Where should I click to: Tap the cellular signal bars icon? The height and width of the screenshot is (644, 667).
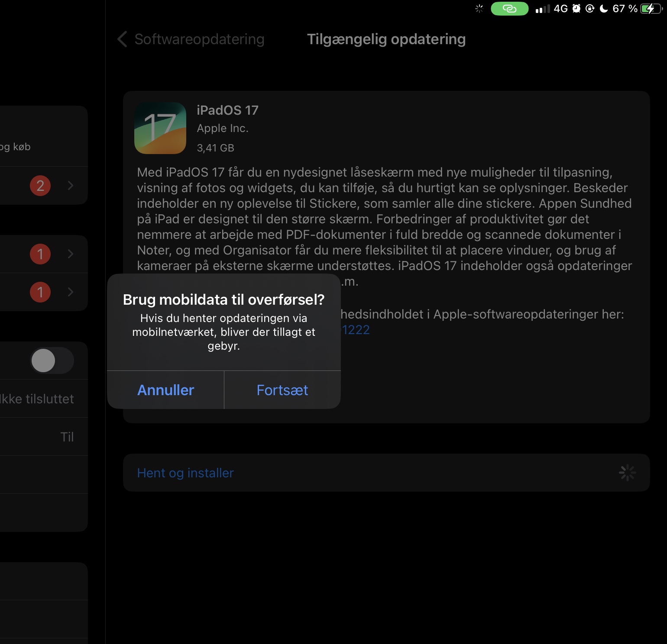(543, 9)
